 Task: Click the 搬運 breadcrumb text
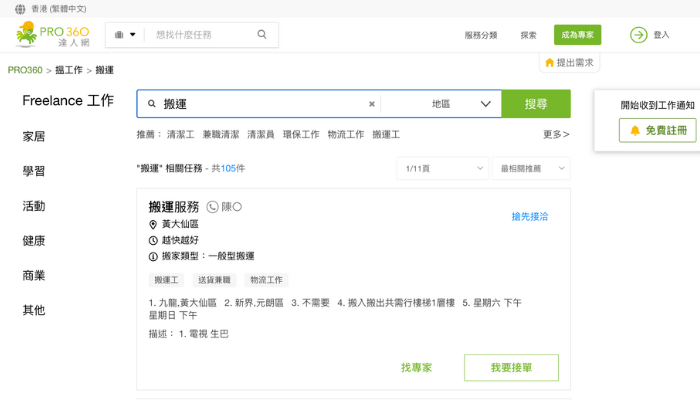pos(104,70)
